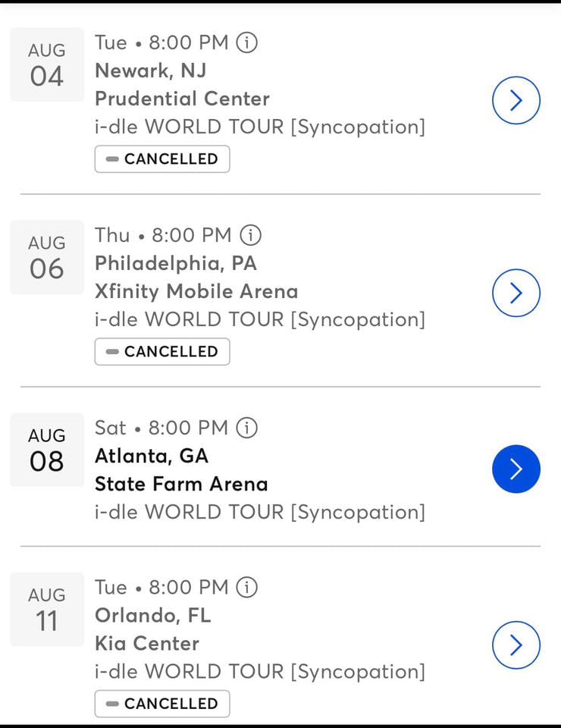Open the Orlando event arrow chevron
This screenshot has width=561, height=728.
click(516, 645)
